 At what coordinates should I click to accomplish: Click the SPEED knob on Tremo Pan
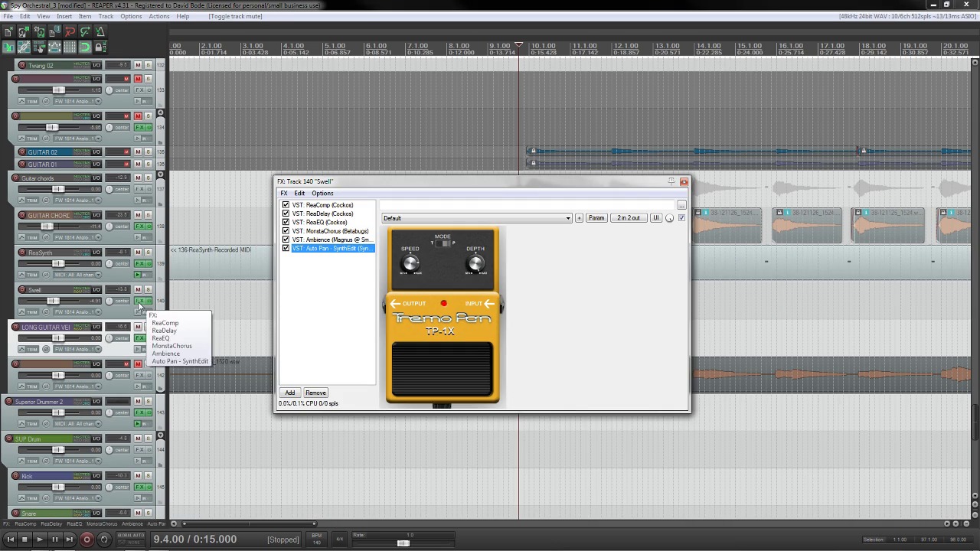pyautogui.click(x=410, y=264)
